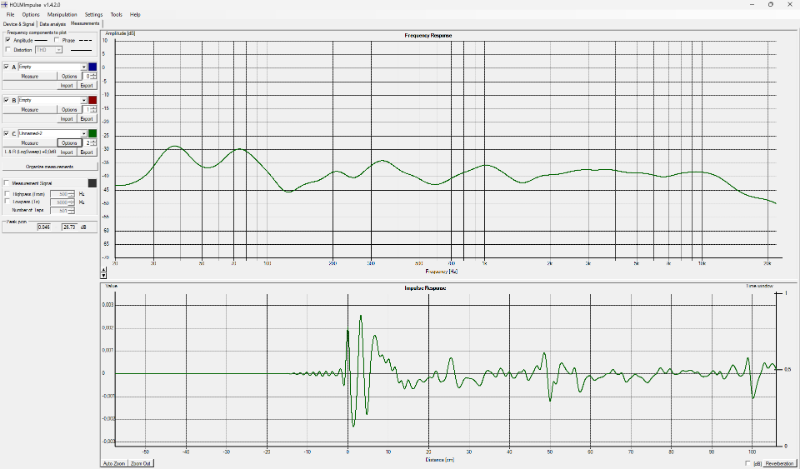Open the Options menu in menu bar
800x469 pixels.
click(31, 14)
